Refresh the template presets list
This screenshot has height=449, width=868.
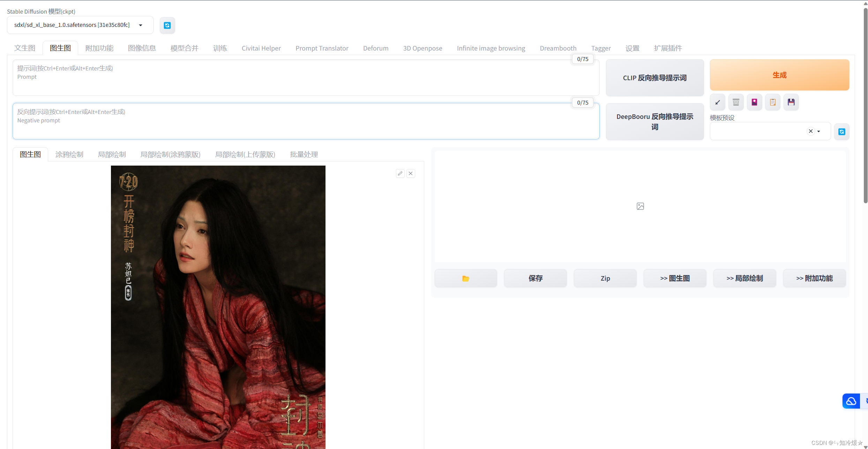(x=841, y=132)
